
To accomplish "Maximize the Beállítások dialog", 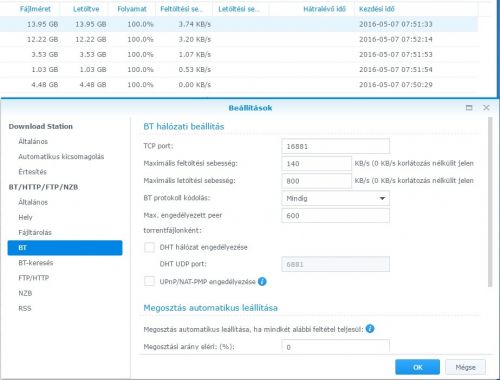I will [469, 108].
